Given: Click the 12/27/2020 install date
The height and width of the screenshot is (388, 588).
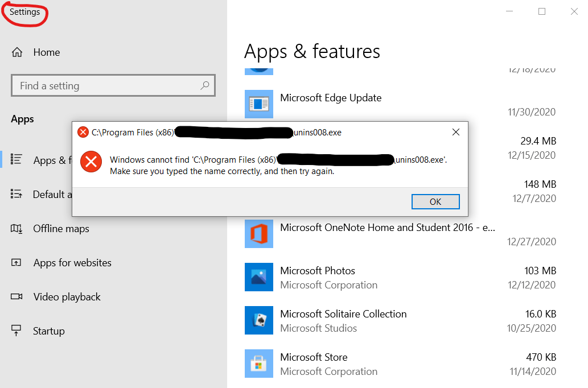Looking at the screenshot, I should [x=532, y=241].
